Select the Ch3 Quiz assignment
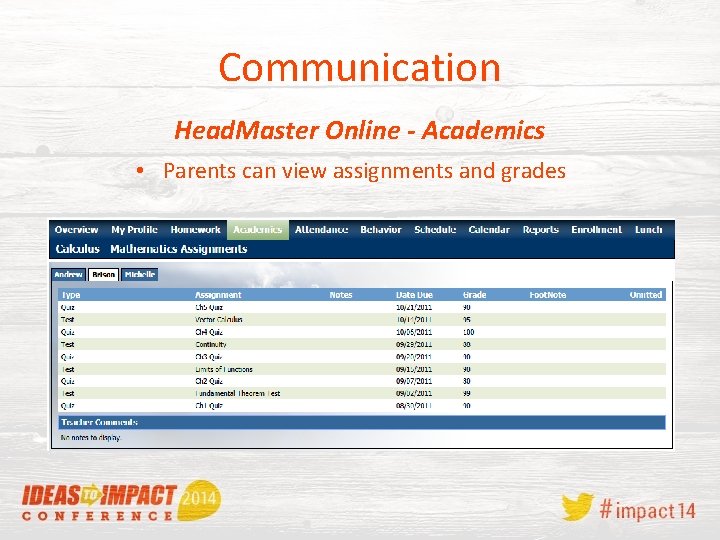 362,357
